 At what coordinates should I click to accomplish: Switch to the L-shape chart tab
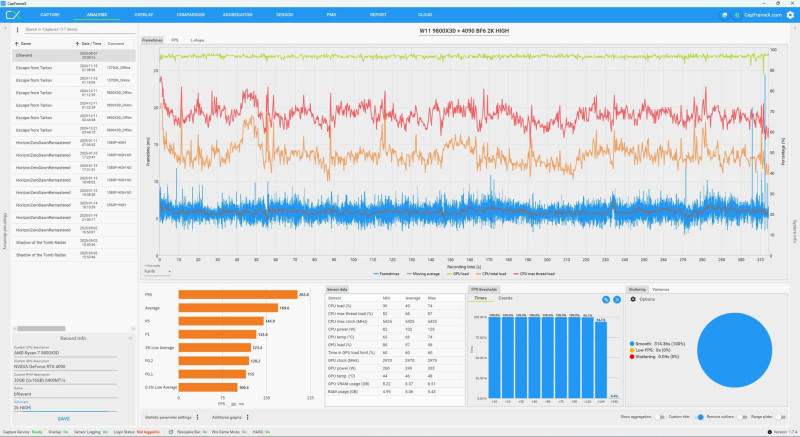pyautogui.click(x=197, y=40)
